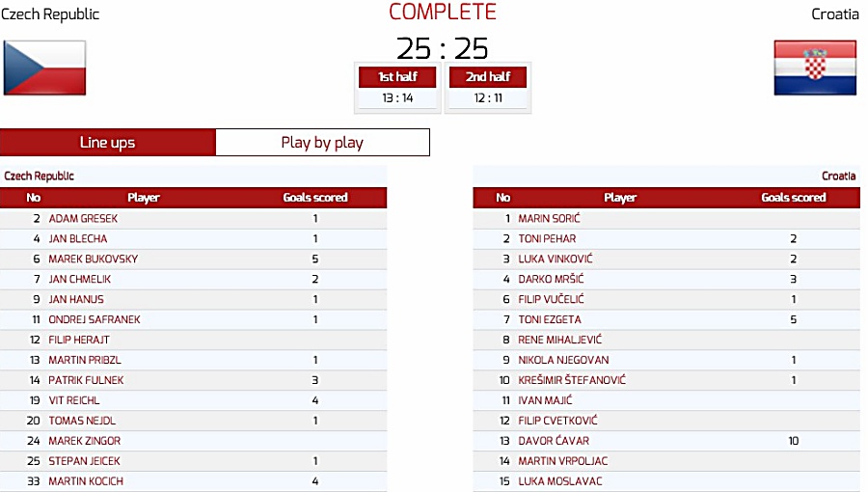The image size is (868, 492).
Task: Click Krešimir Štefanović player name
Action: tap(572, 380)
